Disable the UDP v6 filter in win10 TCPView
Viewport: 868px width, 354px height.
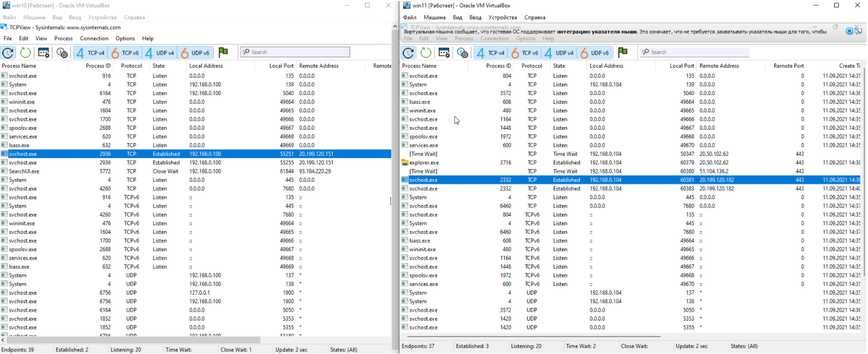pos(195,52)
